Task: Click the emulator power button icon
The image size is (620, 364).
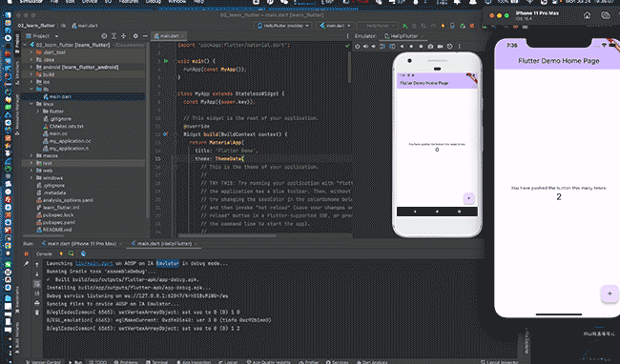Action: [x=358, y=46]
